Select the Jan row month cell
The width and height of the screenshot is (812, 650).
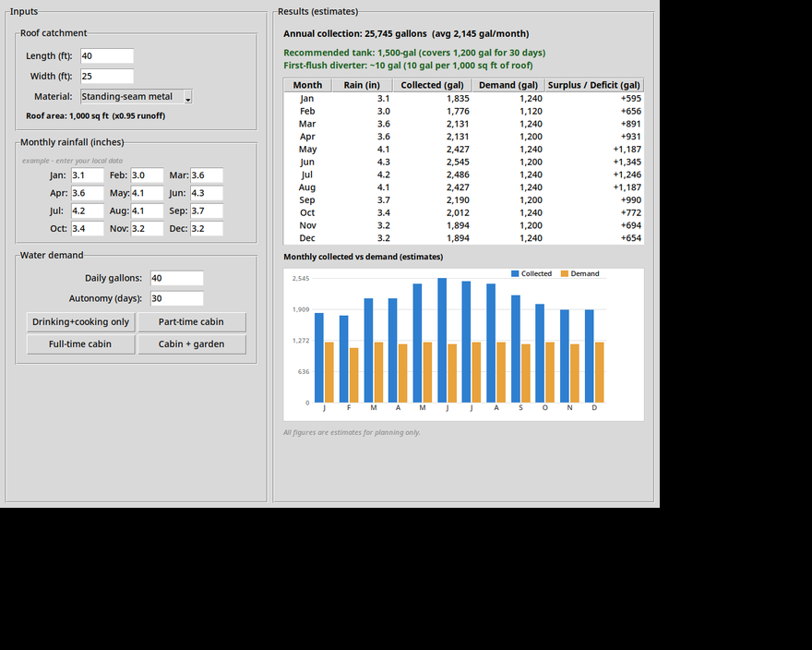pos(307,99)
